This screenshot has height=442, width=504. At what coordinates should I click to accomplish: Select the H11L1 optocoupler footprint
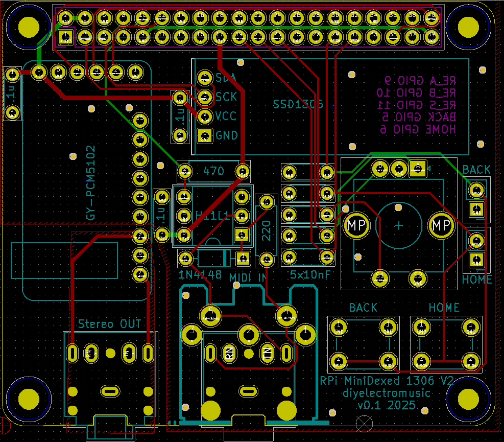pos(212,216)
